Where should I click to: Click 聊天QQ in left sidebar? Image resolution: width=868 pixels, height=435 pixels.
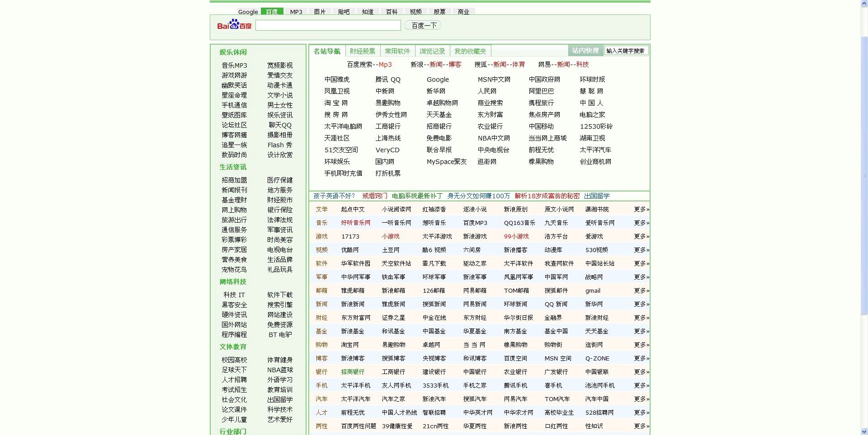(280, 125)
